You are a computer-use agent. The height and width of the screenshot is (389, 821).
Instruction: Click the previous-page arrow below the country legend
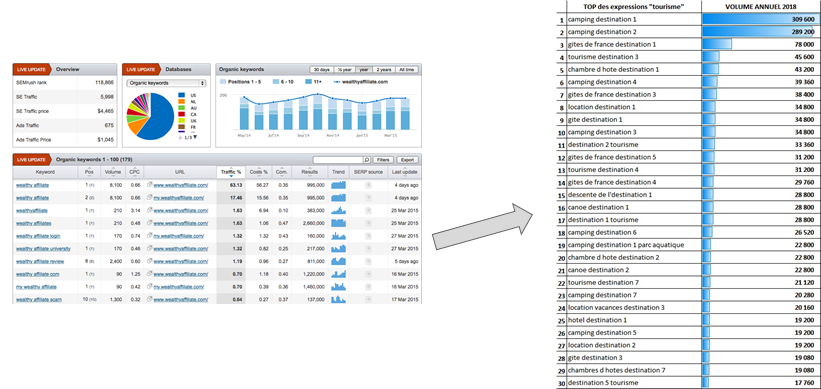[181, 137]
